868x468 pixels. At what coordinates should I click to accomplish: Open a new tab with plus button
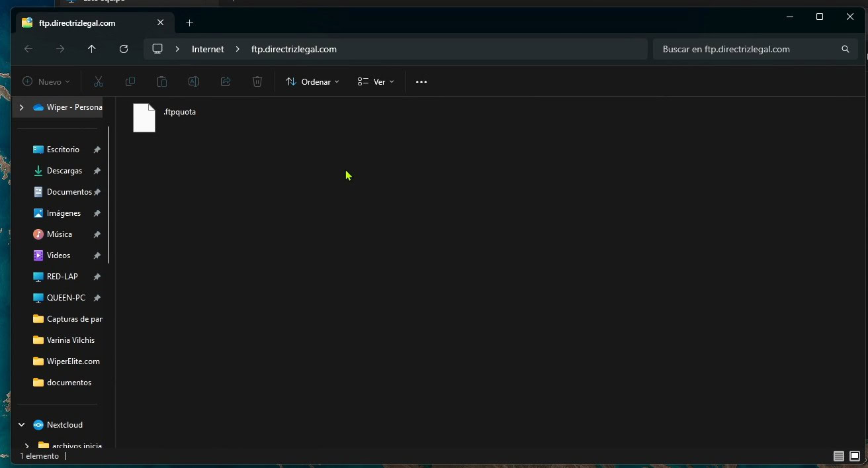click(190, 23)
